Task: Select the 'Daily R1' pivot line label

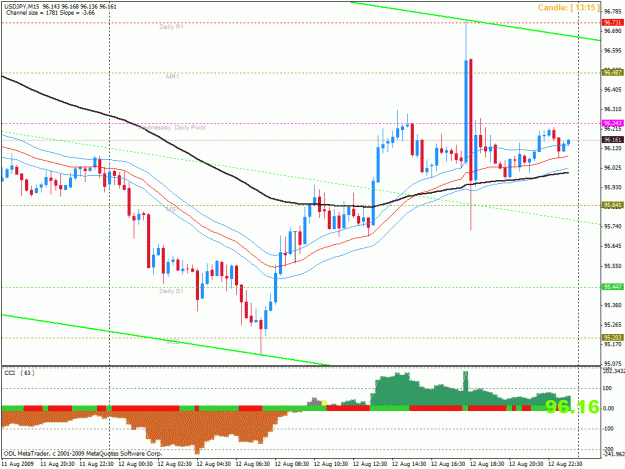Action: (x=171, y=27)
